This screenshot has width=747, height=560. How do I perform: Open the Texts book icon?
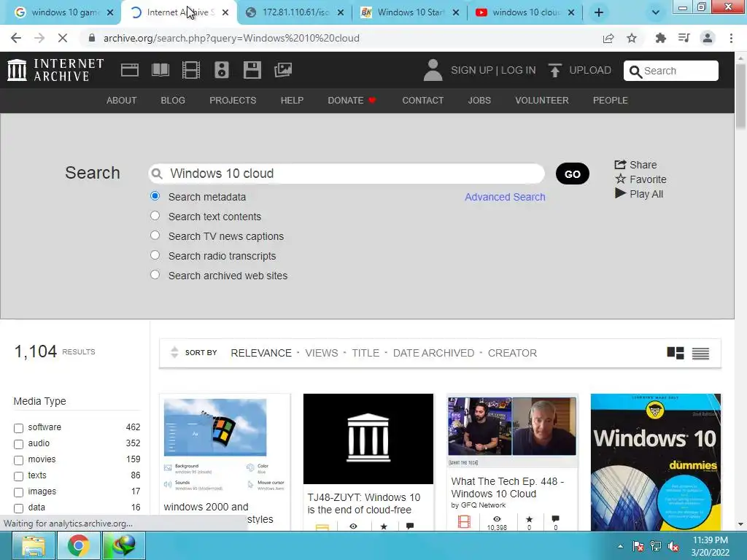(160, 70)
